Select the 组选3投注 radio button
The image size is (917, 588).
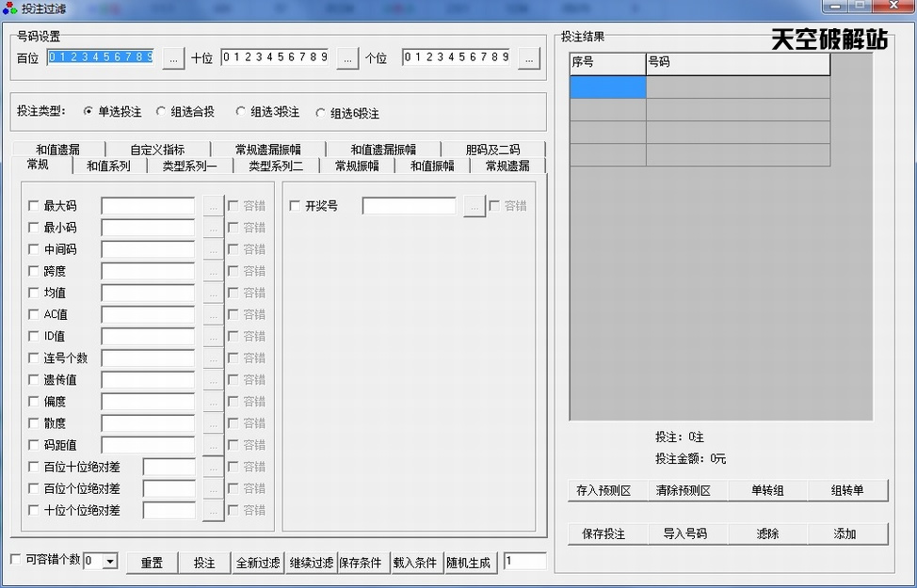[241, 112]
